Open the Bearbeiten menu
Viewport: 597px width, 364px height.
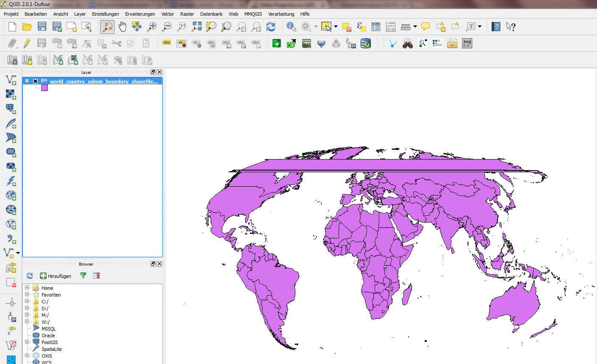(36, 14)
